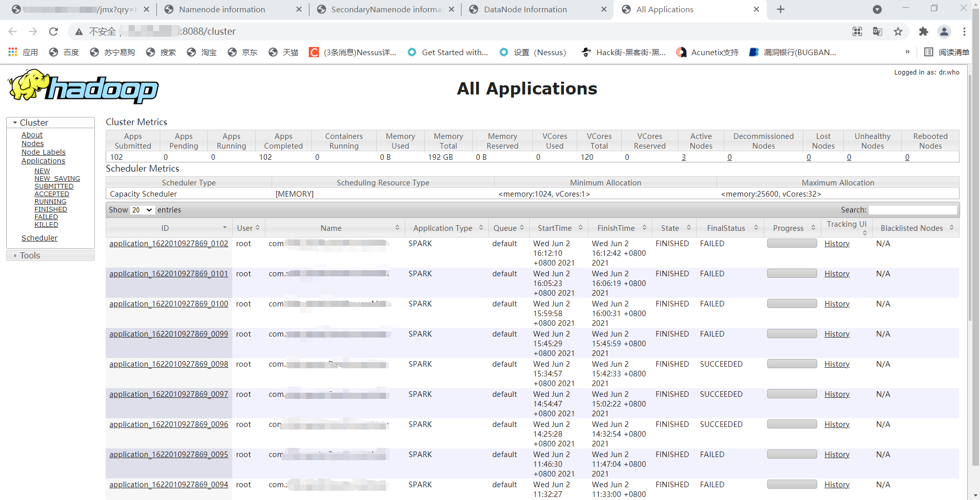Image resolution: width=980 pixels, height=500 pixels.
Task: Open the FAILED applications filter link
Action: 46,217
